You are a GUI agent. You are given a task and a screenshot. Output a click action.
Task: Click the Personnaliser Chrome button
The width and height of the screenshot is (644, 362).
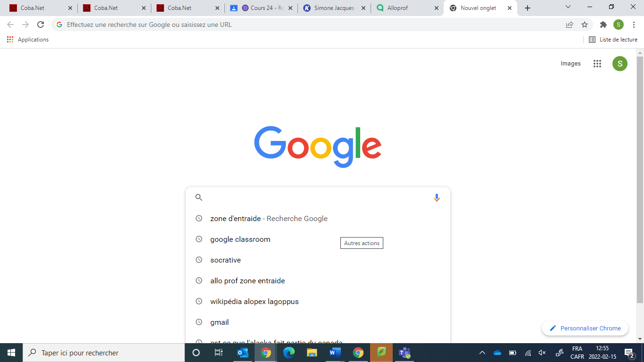585,329
